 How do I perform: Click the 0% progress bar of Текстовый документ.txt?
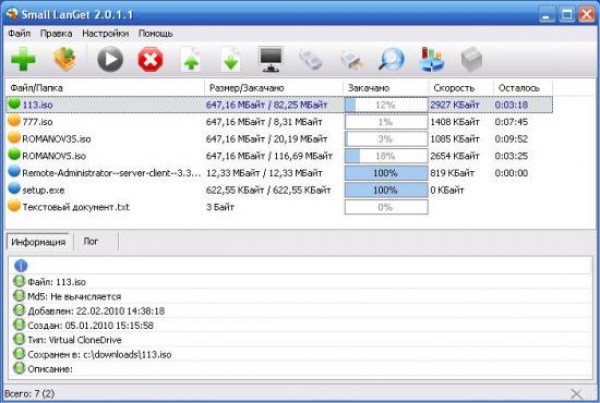click(386, 207)
